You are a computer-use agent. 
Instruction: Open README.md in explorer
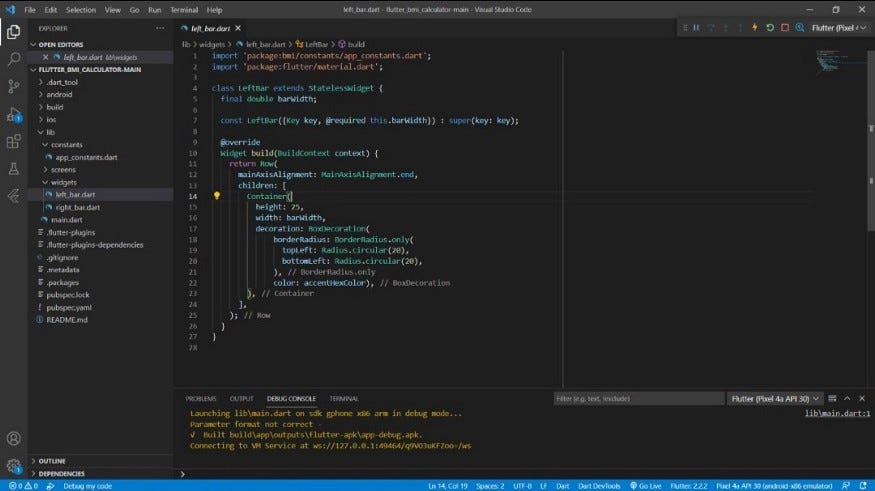(x=67, y=320)
